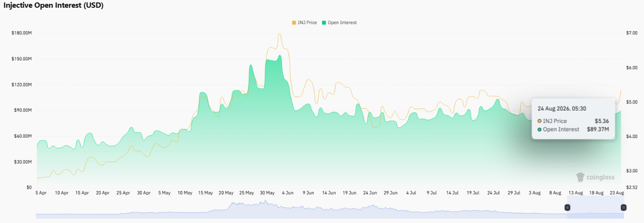Click the $120.00M axis label
Image resolution: width=644 pixels, height=223 pixels.
22,84
